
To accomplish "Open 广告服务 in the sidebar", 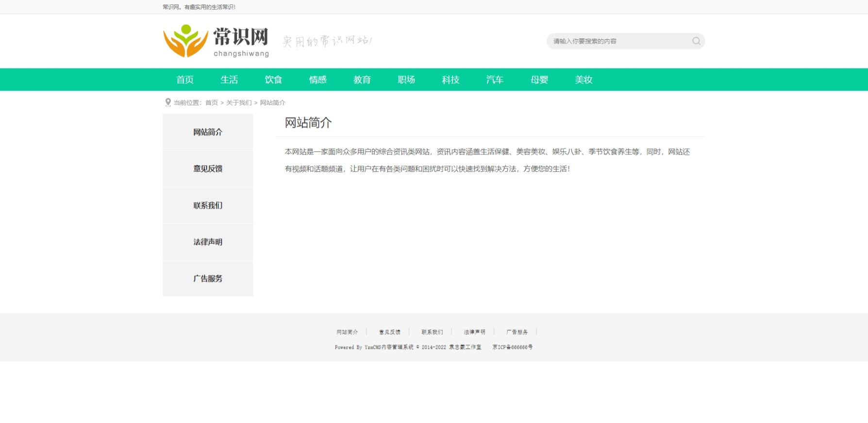I will [x=208, y=278].
